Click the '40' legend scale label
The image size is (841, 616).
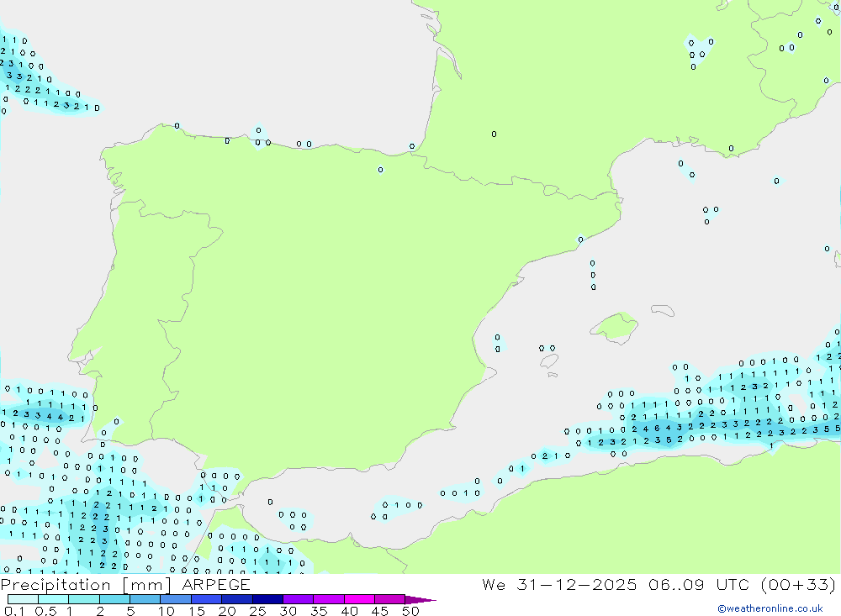(x=349, y=611)
